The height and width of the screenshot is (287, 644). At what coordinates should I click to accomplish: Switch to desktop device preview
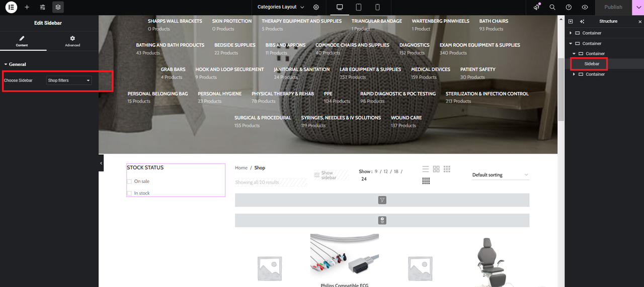[x=340, y=7]
